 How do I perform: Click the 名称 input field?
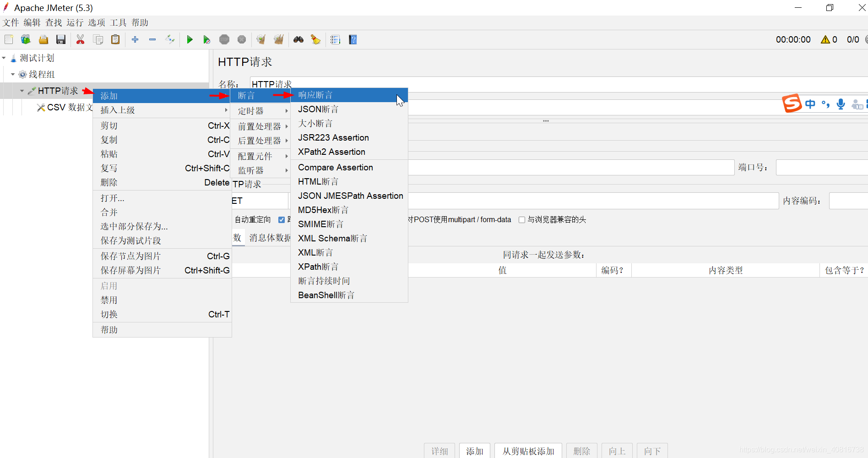point(559,84)
